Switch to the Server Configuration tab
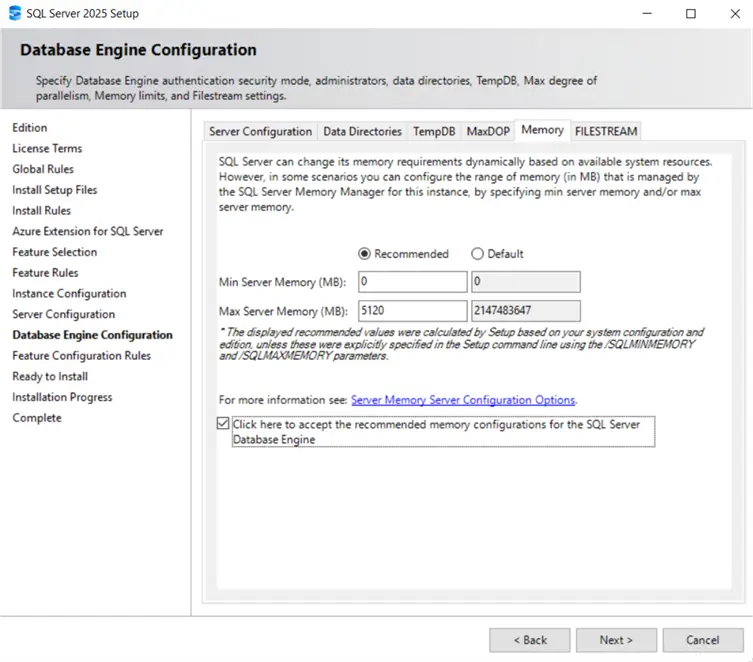This screenshot has height=662, width=753. point(260,132)
